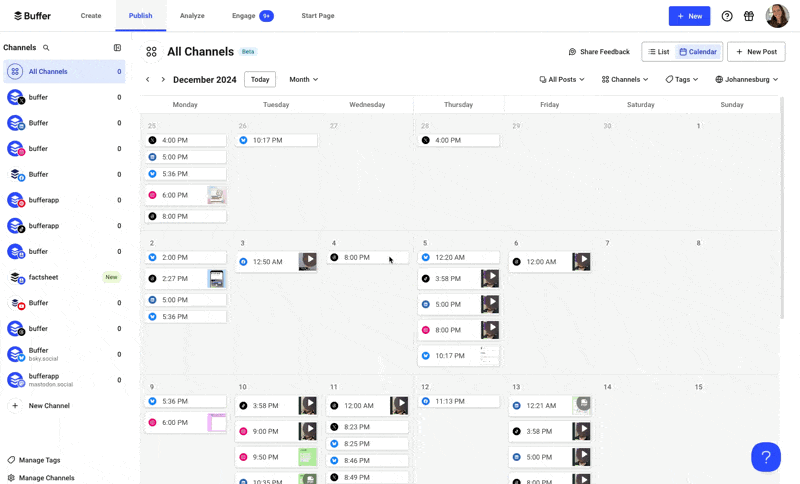
Task: Open the blue floating help button
Action: click(x=765, y=456)
